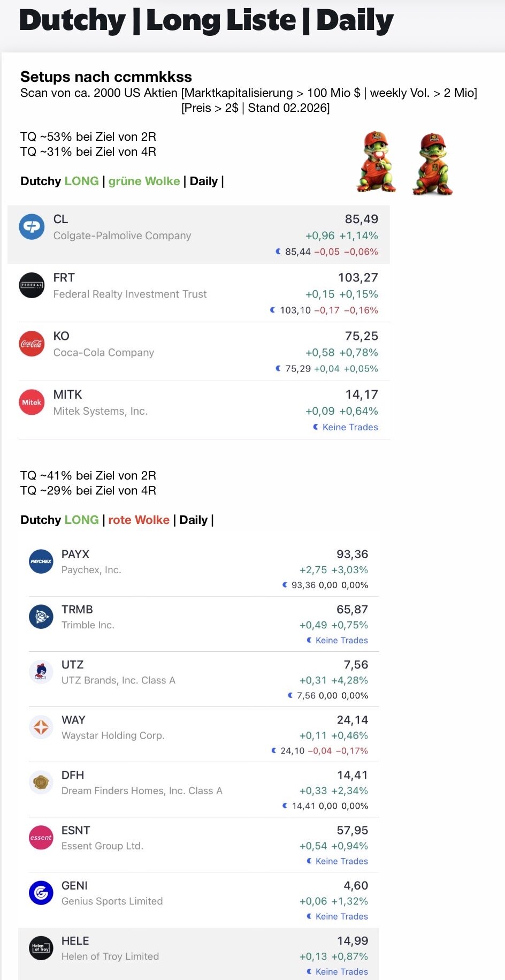
Task: Click the Colgate-Palmolive logo icon
Action: pyautogui.click(x=32, y=227)
